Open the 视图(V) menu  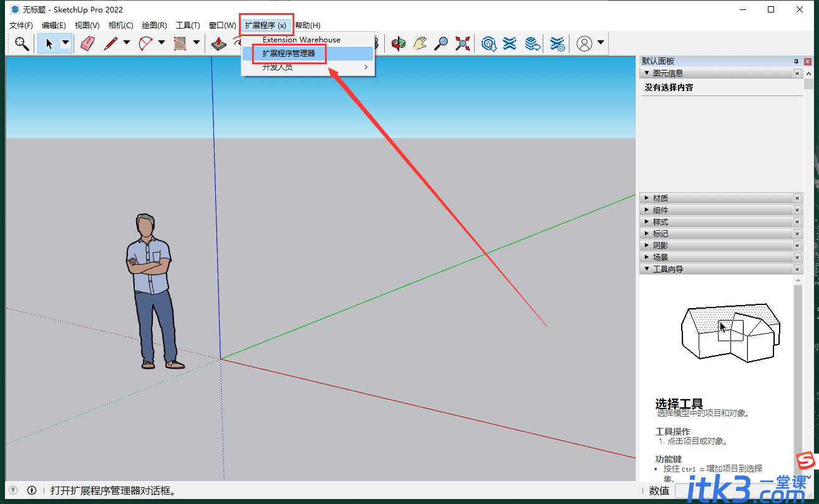point(87,26)
